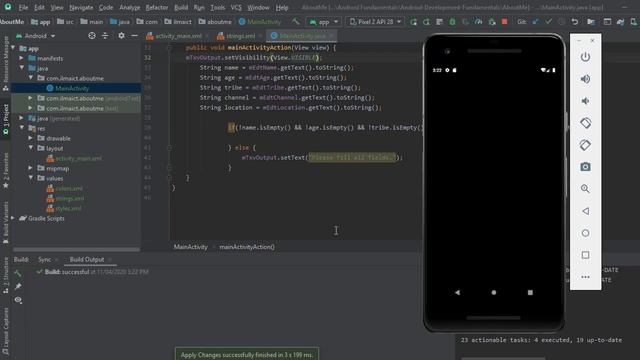Collapse the app module tree node
The height and width of the screenshot is (360, 640).
(13, 48)
